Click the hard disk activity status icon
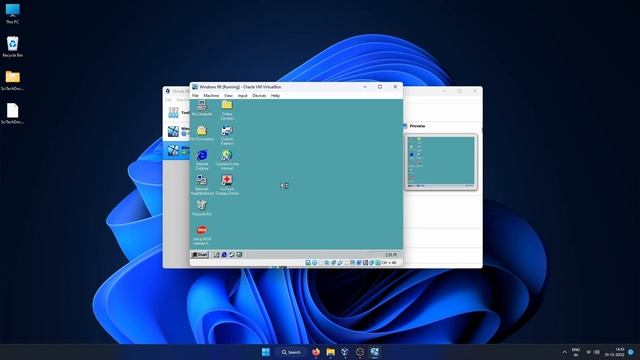This screenshot has height=360, width=640. point(308,262)
